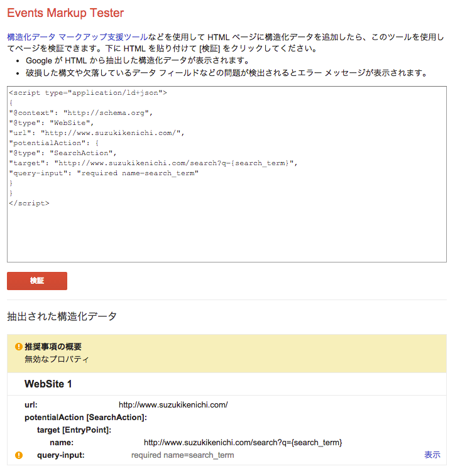
Task: Click the bullet about 破損した構文 errors
Action: coord(227,73)
